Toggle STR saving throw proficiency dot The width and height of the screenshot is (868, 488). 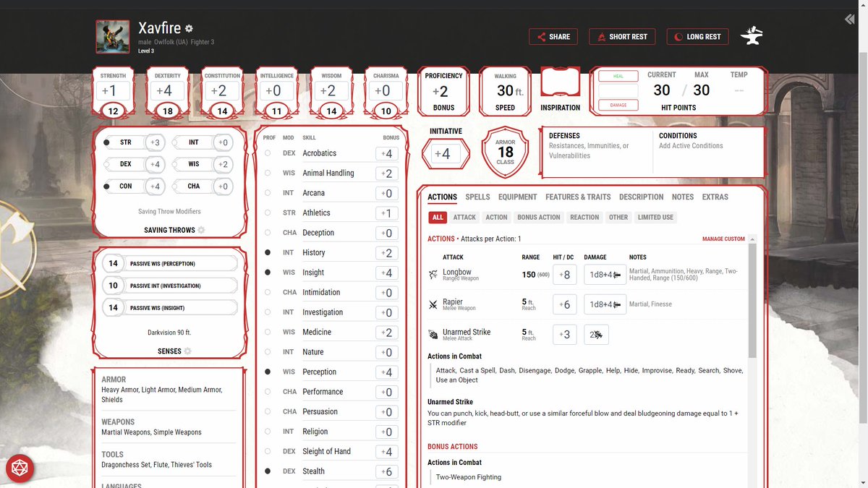pyautogui.click(x=107, y=142)
